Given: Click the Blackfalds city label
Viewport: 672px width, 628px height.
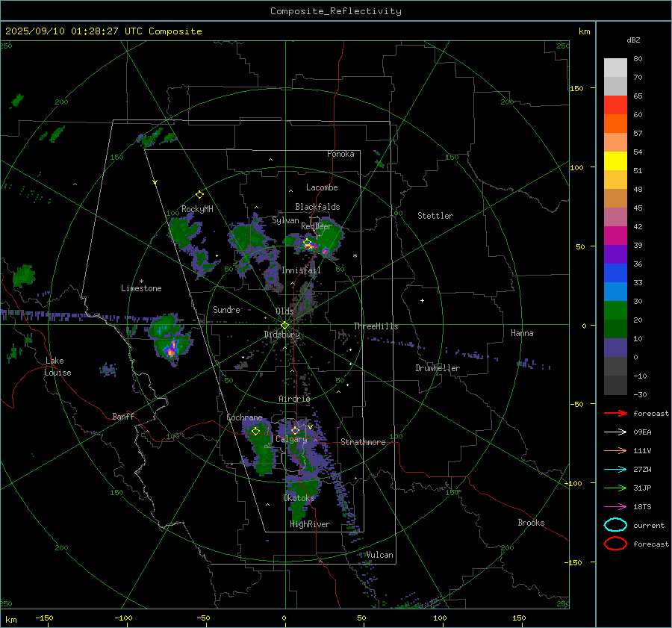Looking at the screenshot, I should click(317, 207).
